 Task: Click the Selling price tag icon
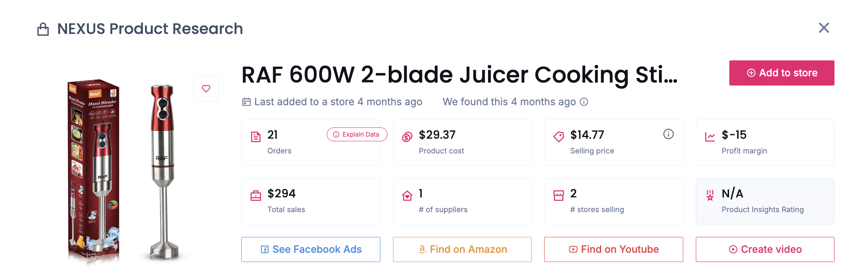click(558, 137)
